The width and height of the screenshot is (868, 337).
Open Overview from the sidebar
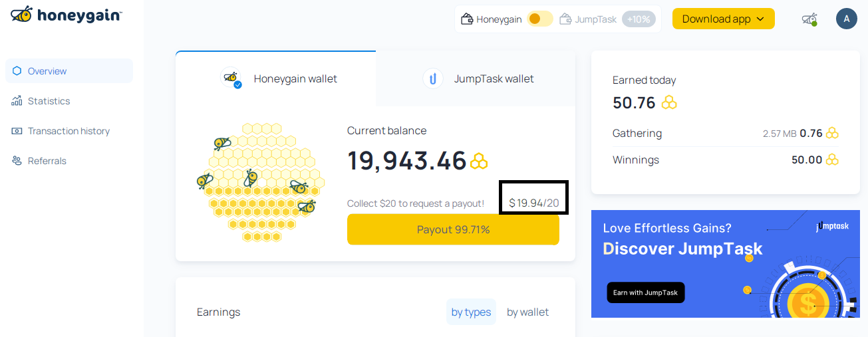[x=69, y=71]
